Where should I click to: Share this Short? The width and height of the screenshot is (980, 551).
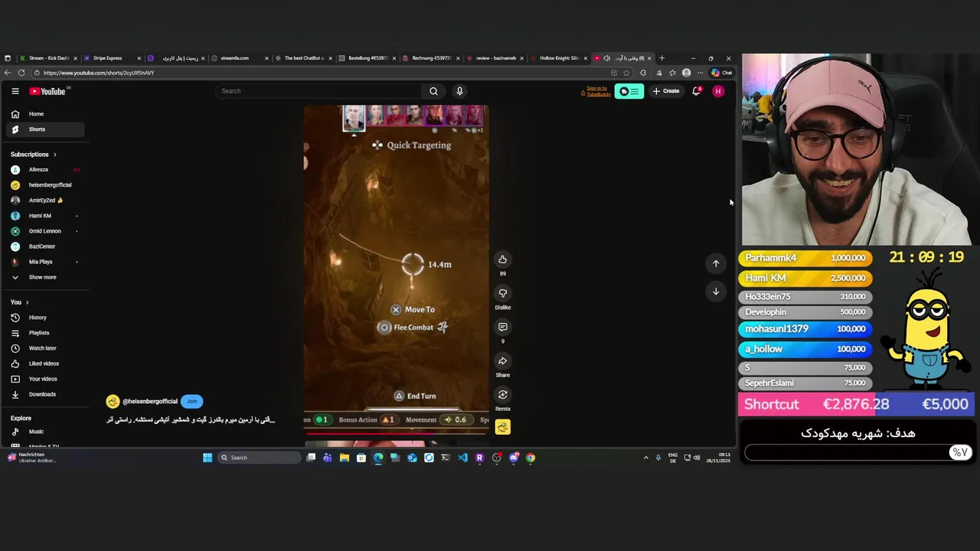(502, 361)
